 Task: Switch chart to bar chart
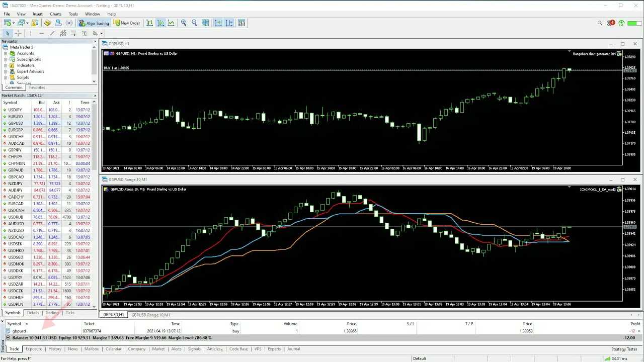pos(149,23)
